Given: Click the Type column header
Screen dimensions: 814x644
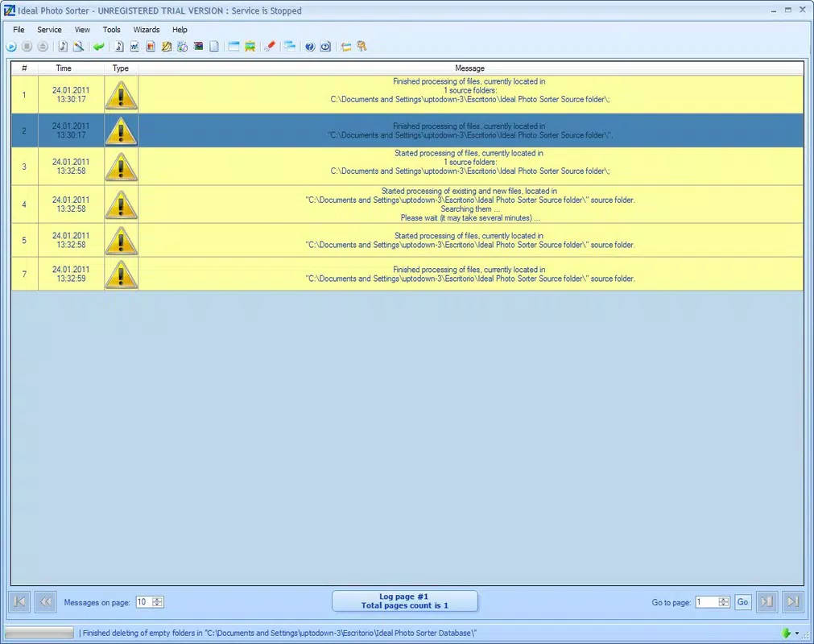Looking at the screenshot, I should (x=121, y=68).
